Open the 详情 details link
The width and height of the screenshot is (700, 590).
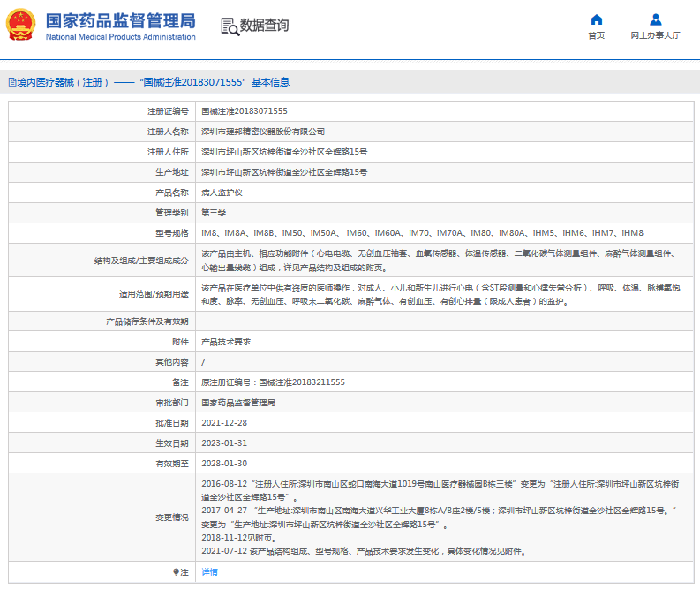(209, 572)
